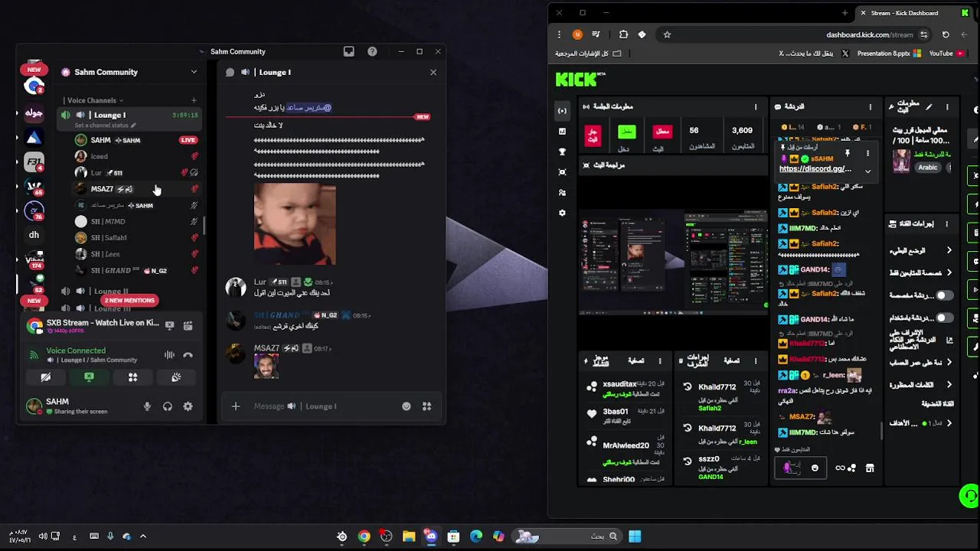Image resolution: width=980 pixels, height=551 pixels.
Task: Open session info panel three-dot menu
Action: coord(756,107)
